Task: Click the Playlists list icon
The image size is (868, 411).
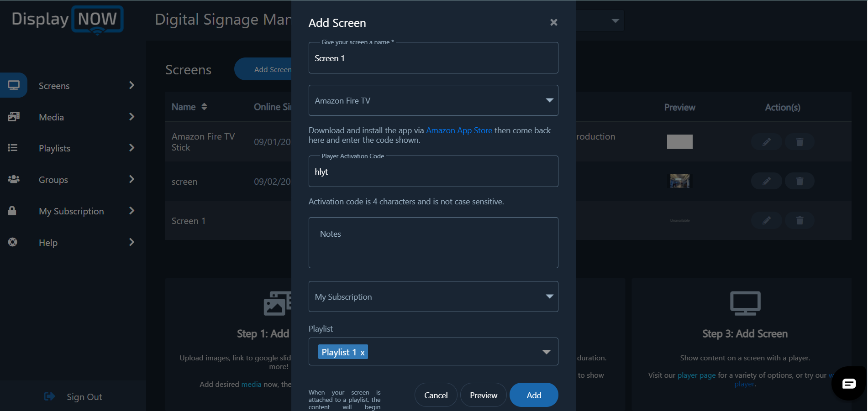Action: click(13, 148)
